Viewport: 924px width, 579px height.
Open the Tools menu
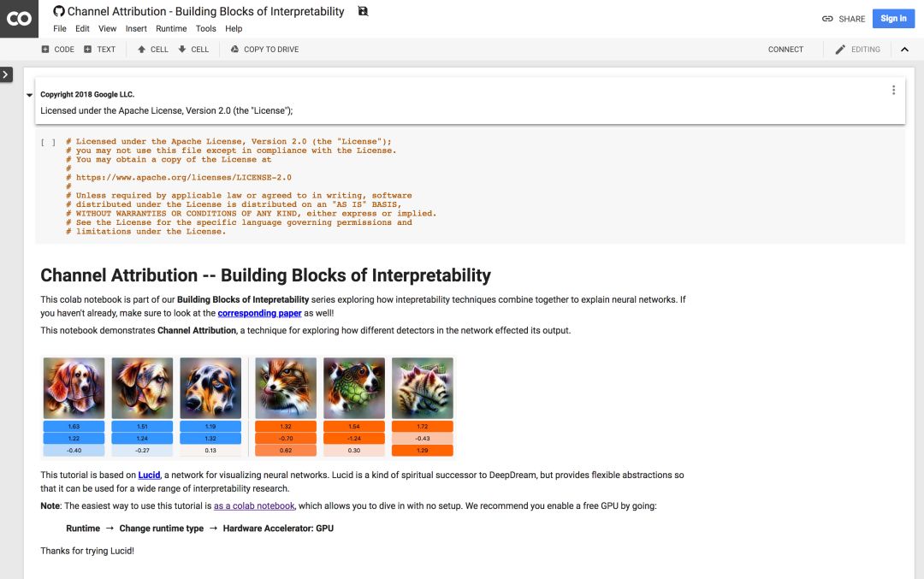(206, 28)
